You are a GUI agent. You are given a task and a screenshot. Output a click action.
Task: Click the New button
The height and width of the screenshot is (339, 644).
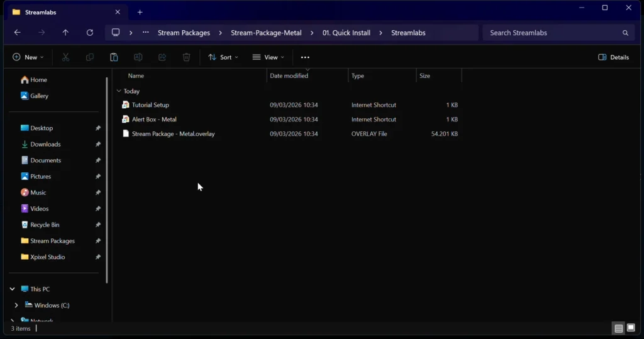click(28, 57)
